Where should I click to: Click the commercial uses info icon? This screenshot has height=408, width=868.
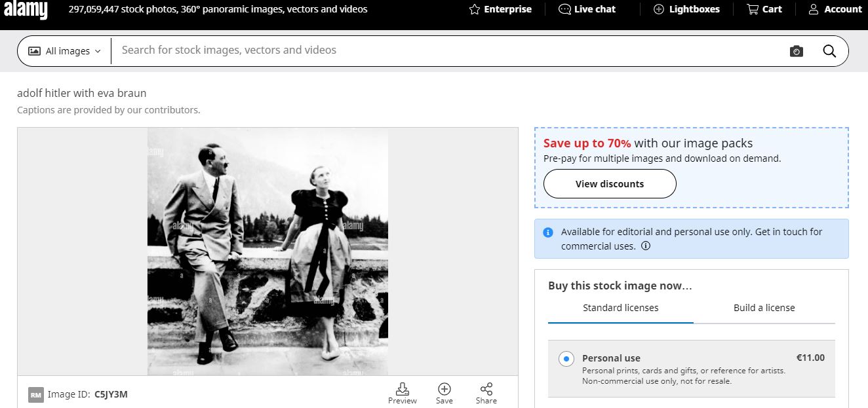646,246
